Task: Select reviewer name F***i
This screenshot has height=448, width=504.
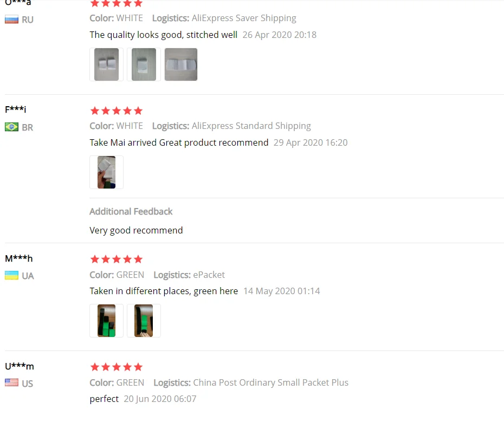Action: click(15, 109)
